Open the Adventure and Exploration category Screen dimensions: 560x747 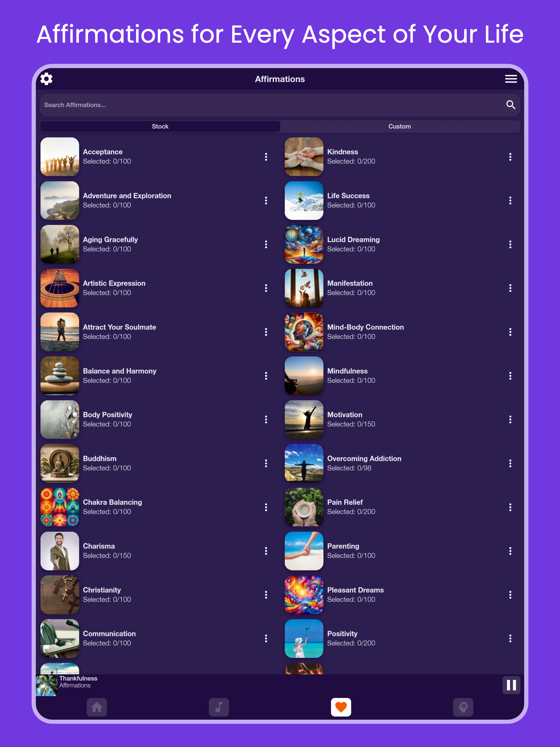point(158,201)
